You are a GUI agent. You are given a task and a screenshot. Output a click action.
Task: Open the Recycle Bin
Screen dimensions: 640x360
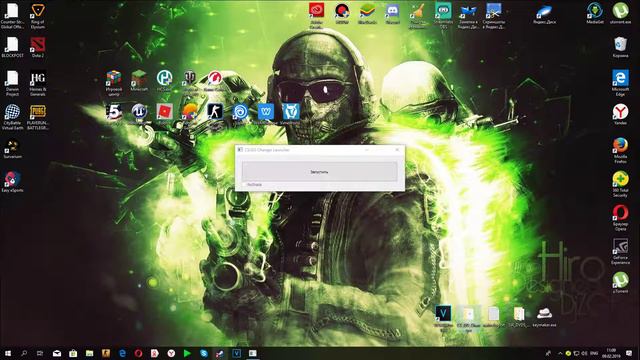(620, 47)
